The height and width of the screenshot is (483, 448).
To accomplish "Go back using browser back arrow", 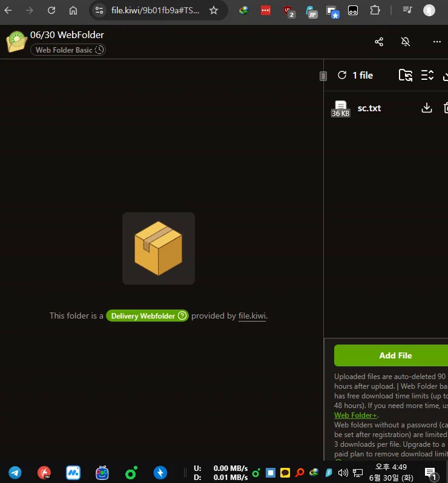I will tap(8, 10).
